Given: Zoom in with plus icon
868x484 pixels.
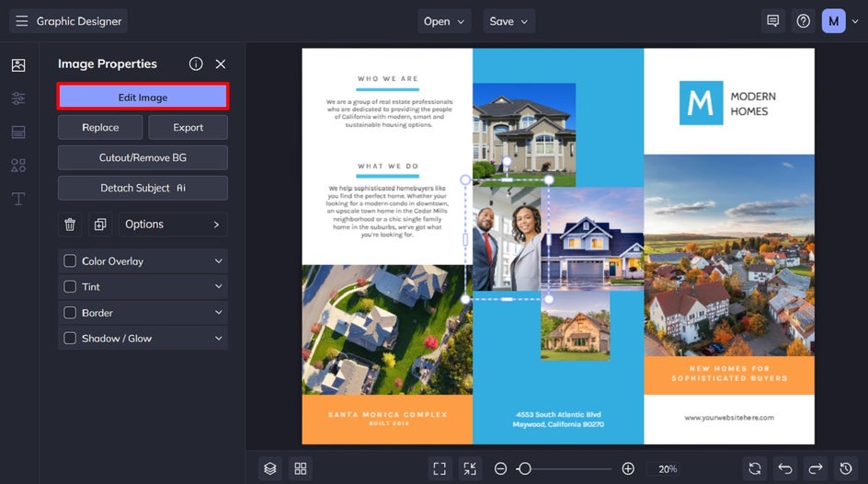Looking at the screenshot, I should pos(628,468).
